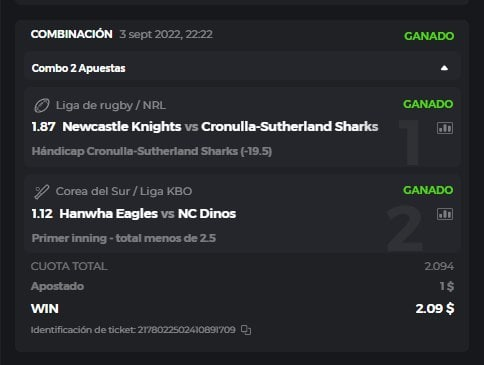Click the 1.87 odds value
The width and height of the screenshot is (484, 365).
[43, 127]
